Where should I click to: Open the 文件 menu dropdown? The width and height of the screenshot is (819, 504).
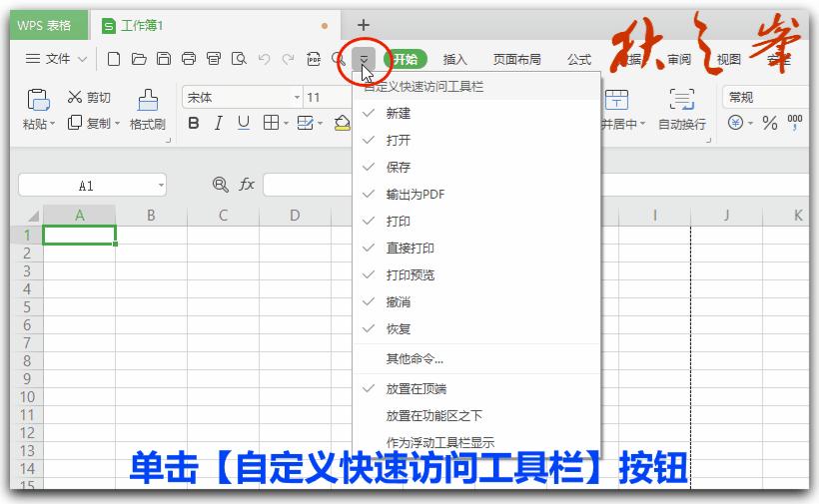[56, 59]
